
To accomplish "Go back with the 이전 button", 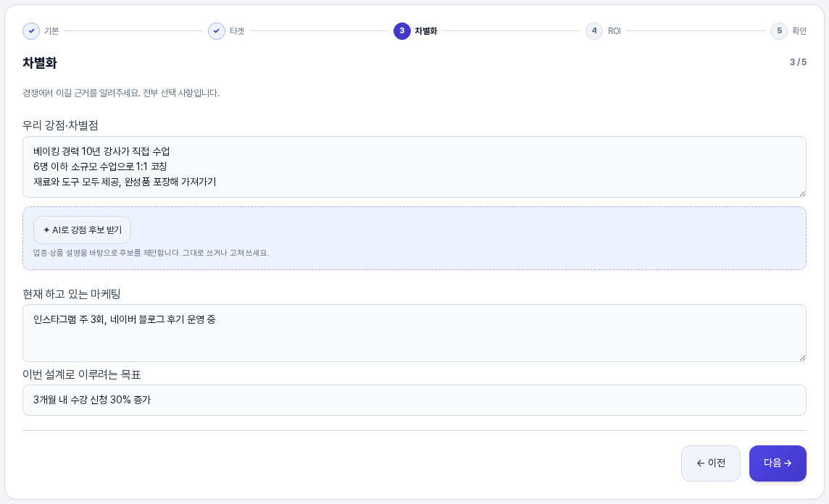I will click(x=711, y=463).
